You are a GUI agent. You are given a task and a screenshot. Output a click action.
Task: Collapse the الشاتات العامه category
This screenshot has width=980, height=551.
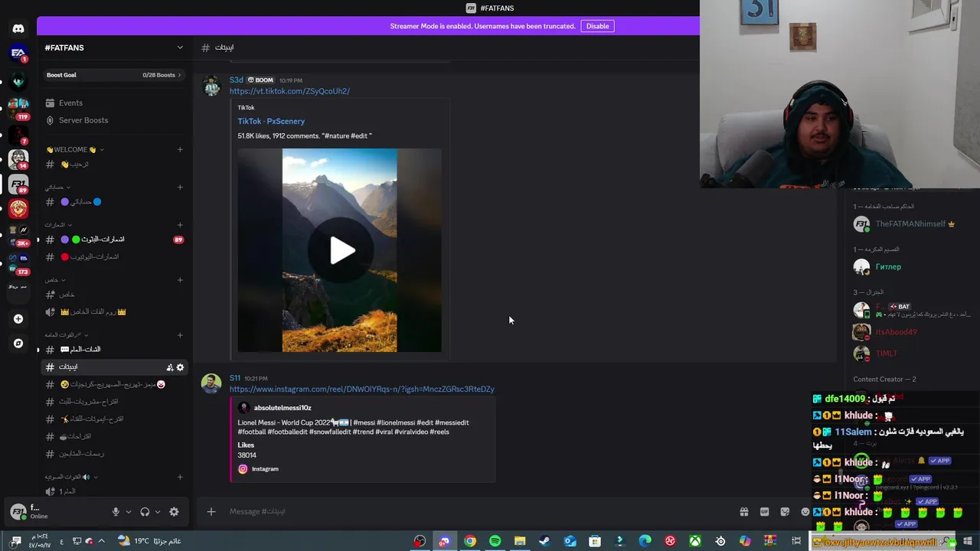pyautogui.click(x=67, y=335)
